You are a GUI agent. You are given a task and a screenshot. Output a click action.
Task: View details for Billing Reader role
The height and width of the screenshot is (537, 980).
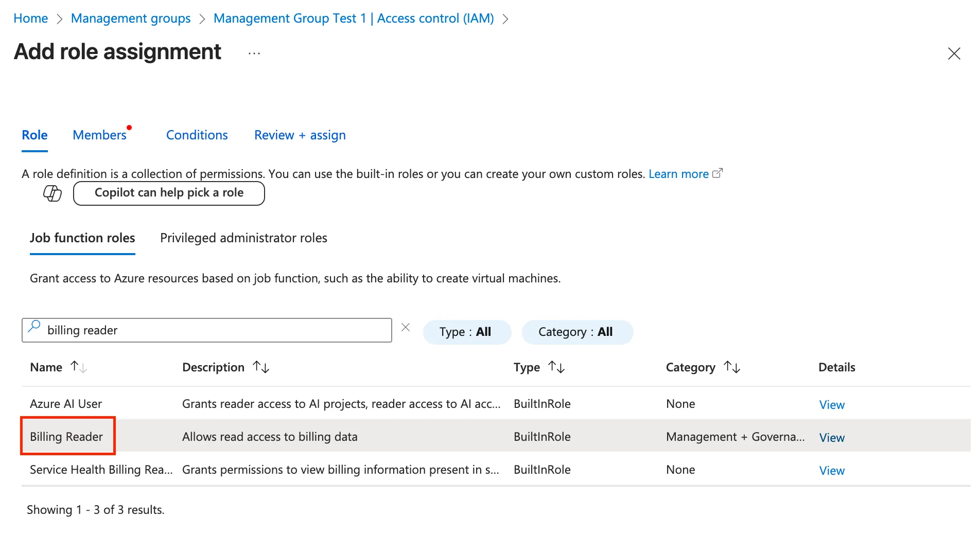[x=831, y=438]
